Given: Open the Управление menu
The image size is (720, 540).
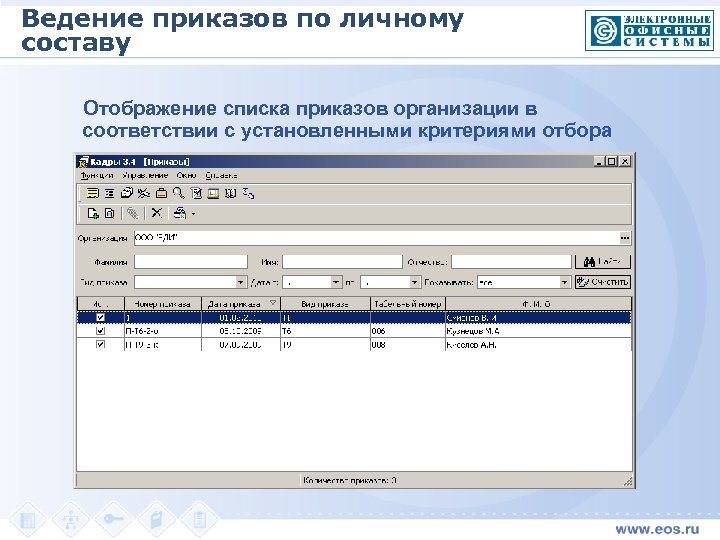Looking at the screenshot, I should point(145,175).
